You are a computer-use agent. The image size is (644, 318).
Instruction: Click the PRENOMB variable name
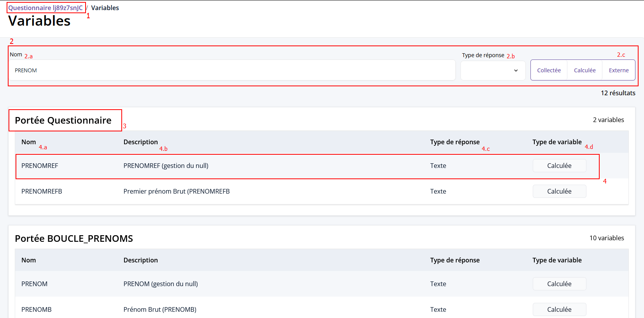pos(37,309)
